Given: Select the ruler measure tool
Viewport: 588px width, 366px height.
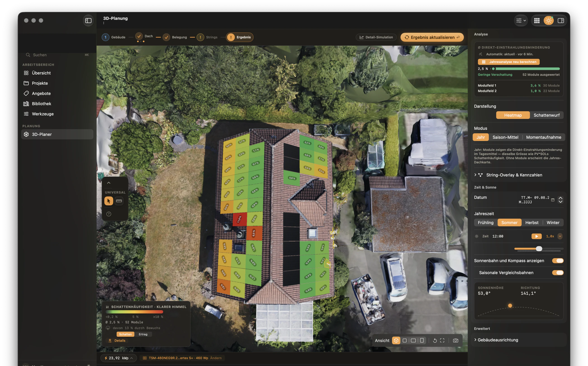Looking at the screenshot, I should [x=119, y=201].
